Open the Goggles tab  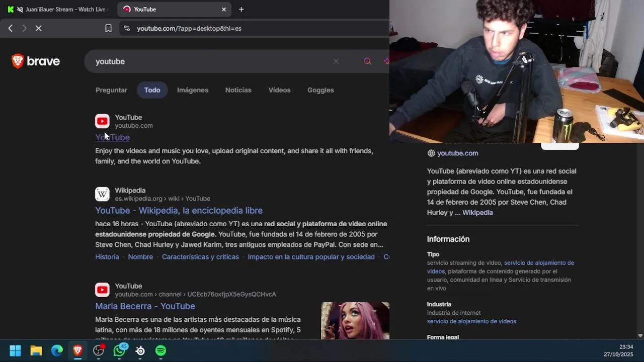320,90
